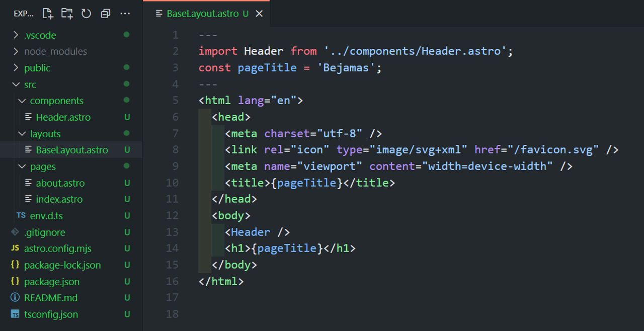Create a new file in the Explorer

coord(47,14)
